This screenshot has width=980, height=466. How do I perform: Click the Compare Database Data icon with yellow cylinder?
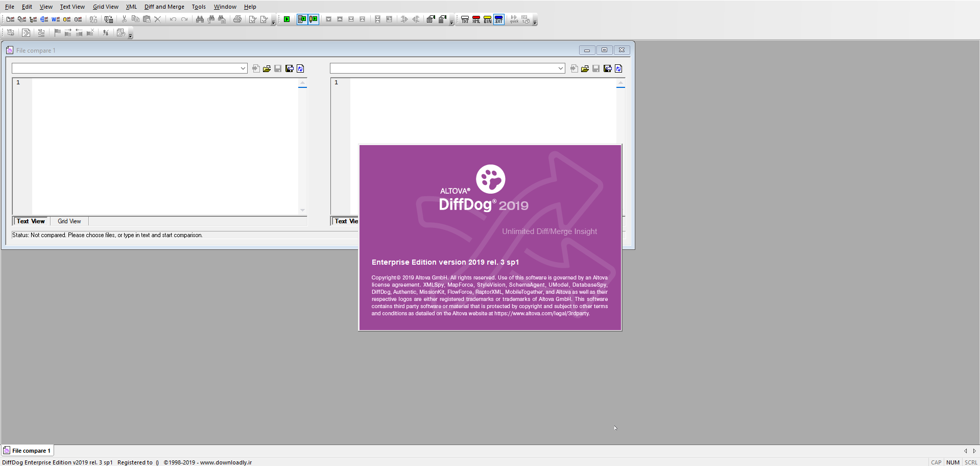(67, 19)
